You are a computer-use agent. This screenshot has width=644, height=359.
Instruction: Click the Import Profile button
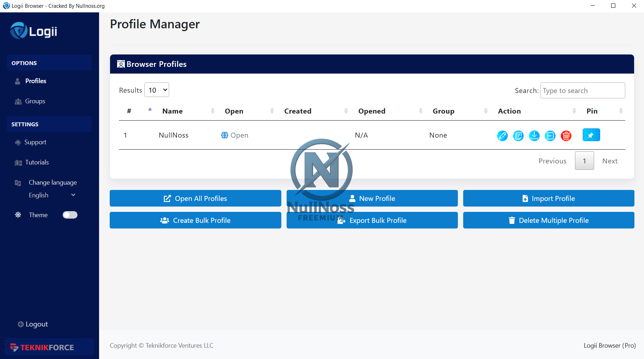(549, 198)
